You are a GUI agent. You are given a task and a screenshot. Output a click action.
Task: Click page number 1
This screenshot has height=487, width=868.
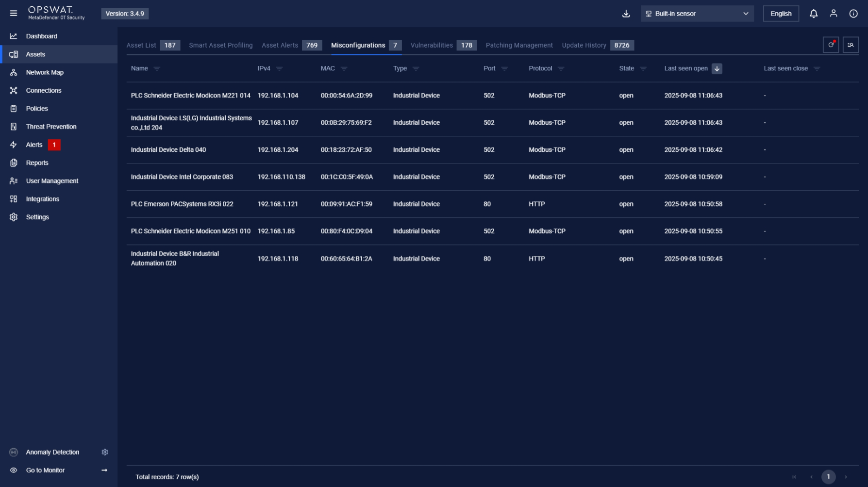point(828,477)
